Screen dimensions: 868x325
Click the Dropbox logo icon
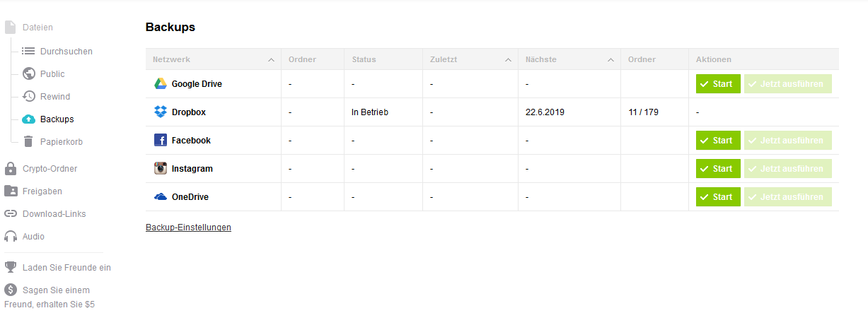click(161, 112)
